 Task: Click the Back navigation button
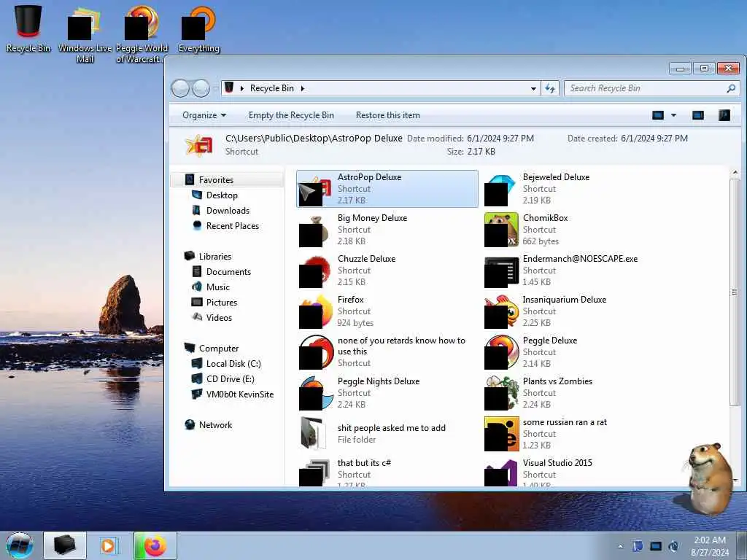click(180, 88)
